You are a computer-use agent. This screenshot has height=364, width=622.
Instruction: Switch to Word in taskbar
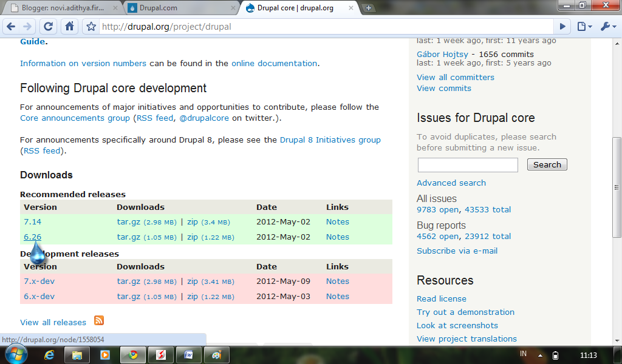188,355
